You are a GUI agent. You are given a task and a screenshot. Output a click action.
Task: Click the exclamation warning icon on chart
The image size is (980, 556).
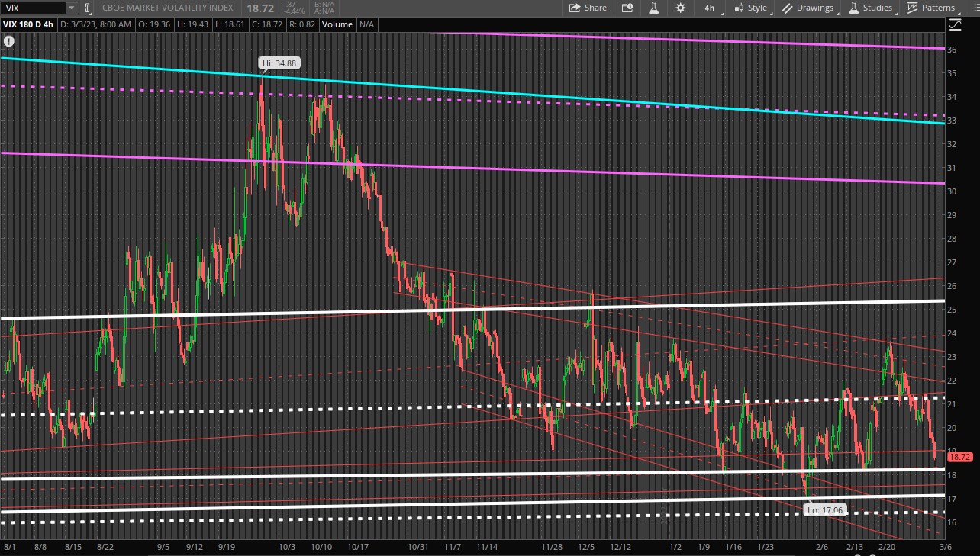9,41
